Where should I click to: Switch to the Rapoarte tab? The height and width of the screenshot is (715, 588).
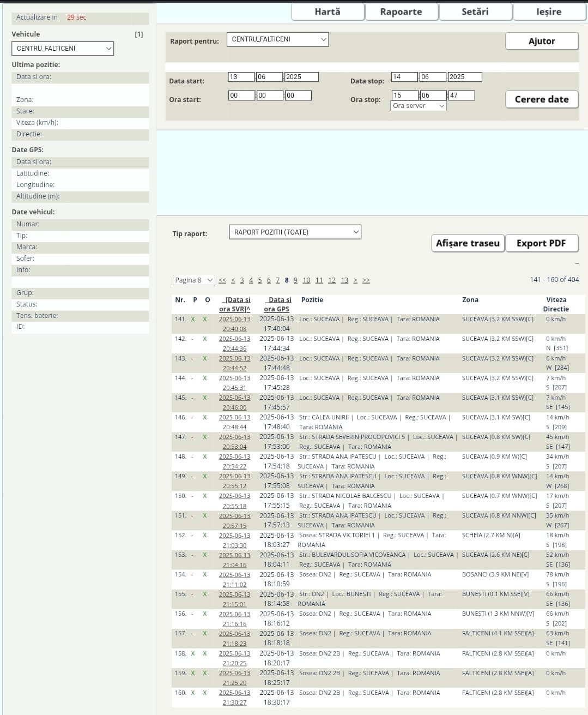coord(401,11)
